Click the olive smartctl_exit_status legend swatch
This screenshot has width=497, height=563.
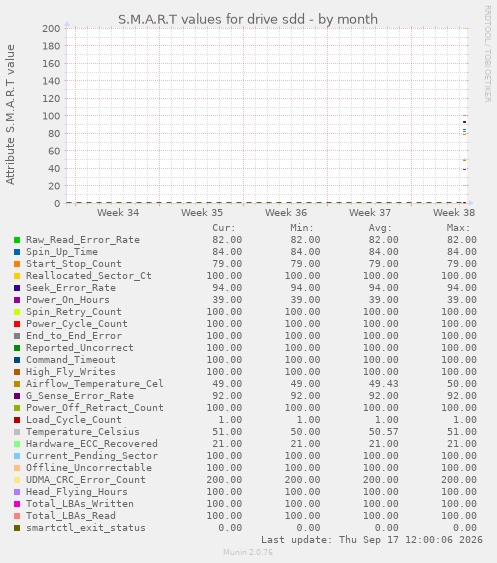point(17,528)
